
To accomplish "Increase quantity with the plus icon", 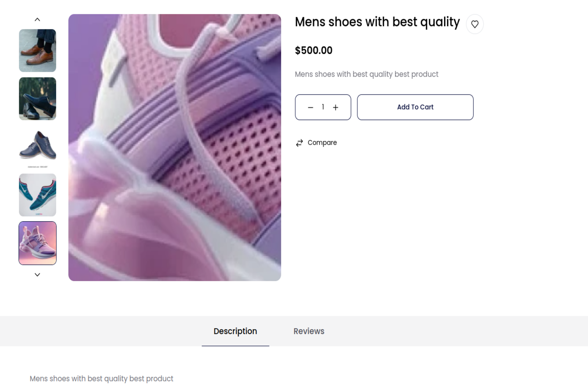I will [x=335, y=108].
